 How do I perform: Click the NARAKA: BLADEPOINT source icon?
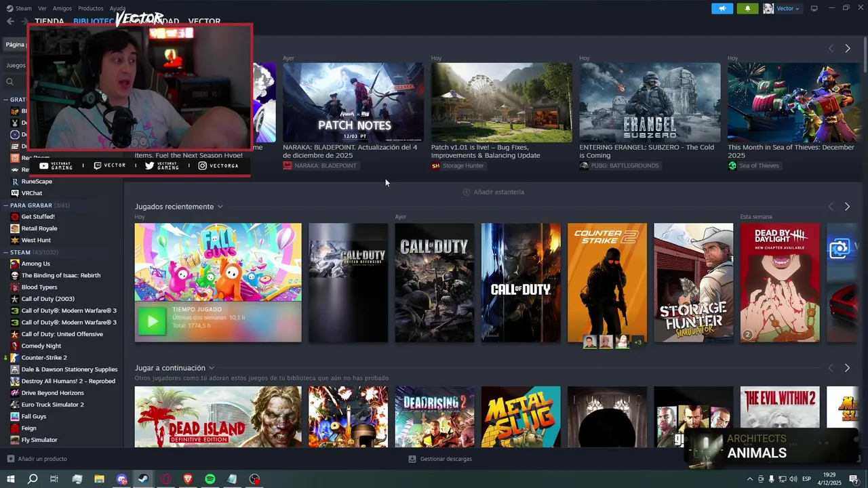(288, 166)
